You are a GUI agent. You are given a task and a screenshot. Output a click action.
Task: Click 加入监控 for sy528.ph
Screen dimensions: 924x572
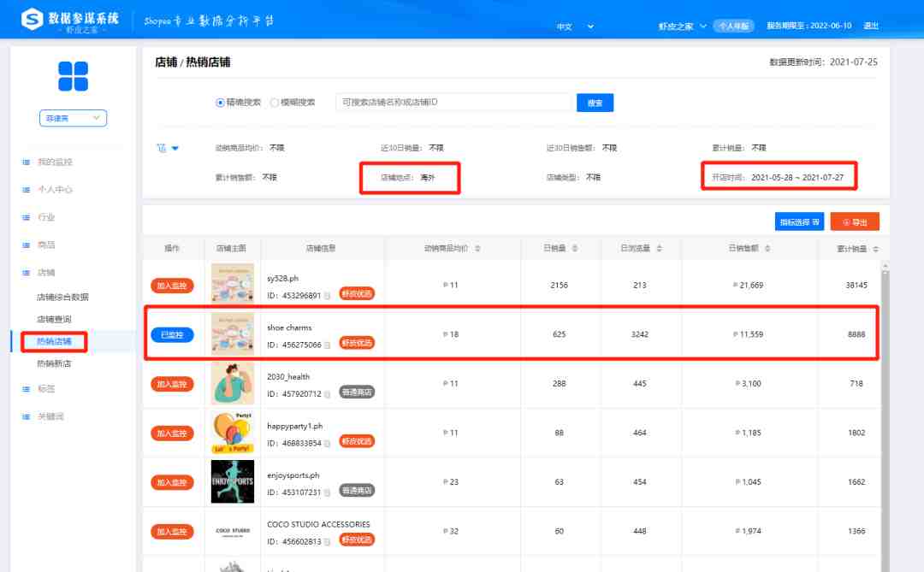(x=172, y=286)
